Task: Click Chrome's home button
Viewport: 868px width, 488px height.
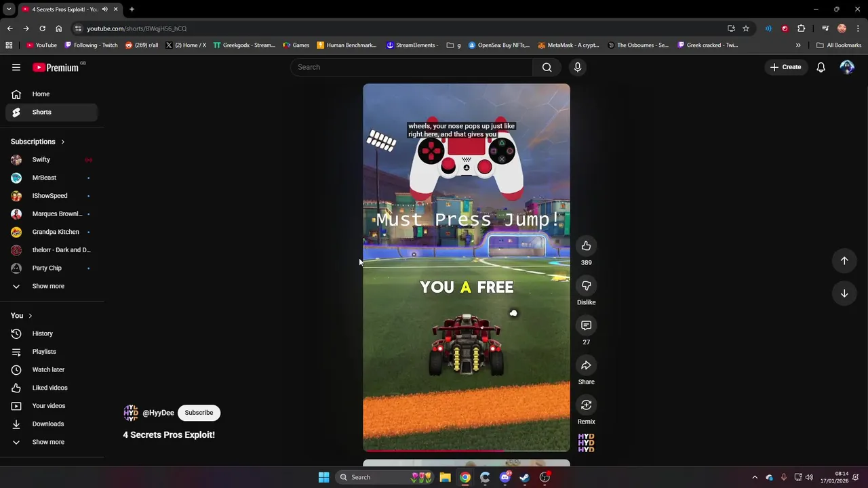Action: coord(58,28)
